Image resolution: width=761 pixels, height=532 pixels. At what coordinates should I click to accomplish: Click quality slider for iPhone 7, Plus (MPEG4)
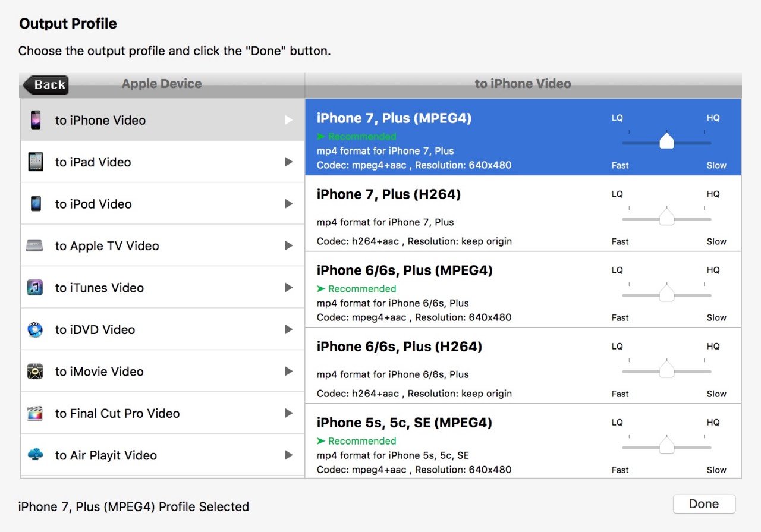pyautogui.click(x=666, y=142)
